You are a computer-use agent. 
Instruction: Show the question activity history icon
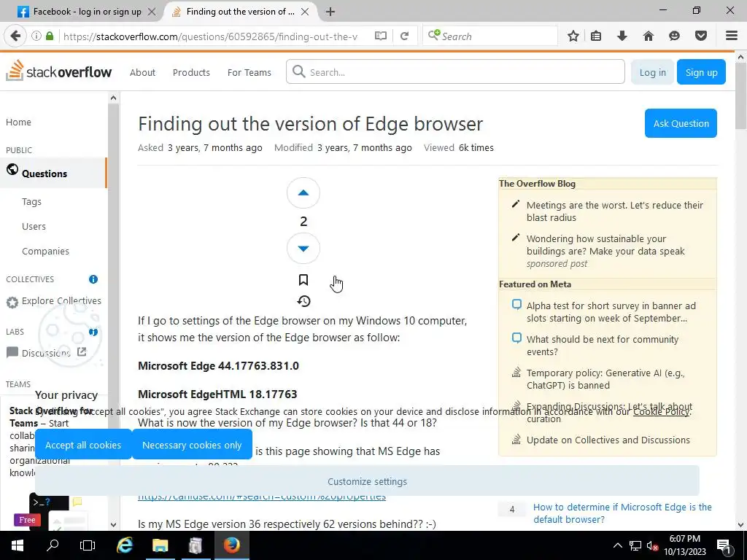pos(303,301)
